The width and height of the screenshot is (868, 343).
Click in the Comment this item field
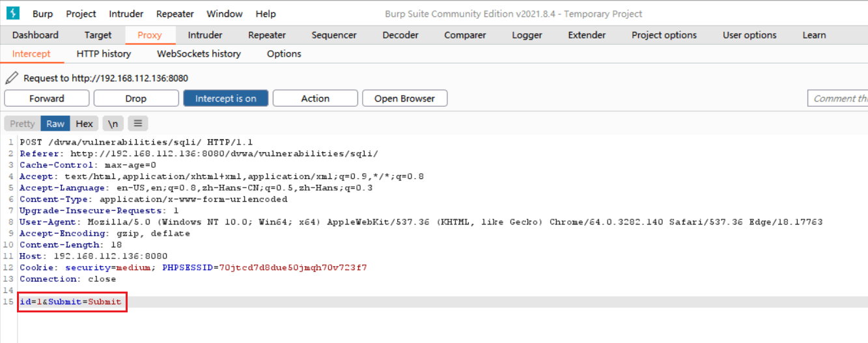point(837,98)
